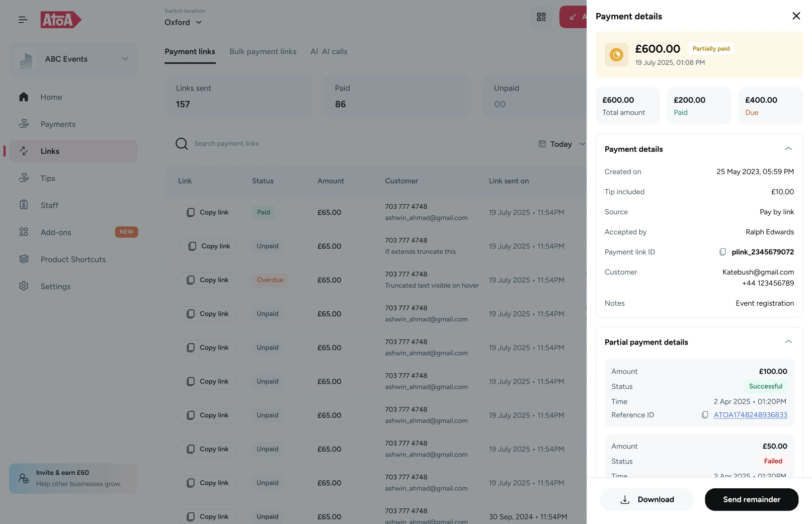Click the Payments sidebar icon
Image resolution: width=812 pixels, height=524 pixels.
tap(24, 124)
